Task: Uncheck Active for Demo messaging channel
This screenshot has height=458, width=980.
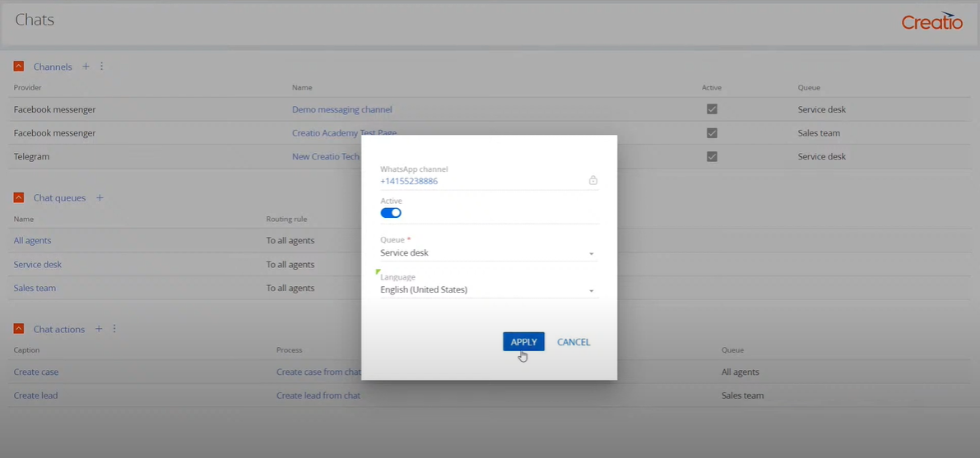Action: [x=712, y=109]
